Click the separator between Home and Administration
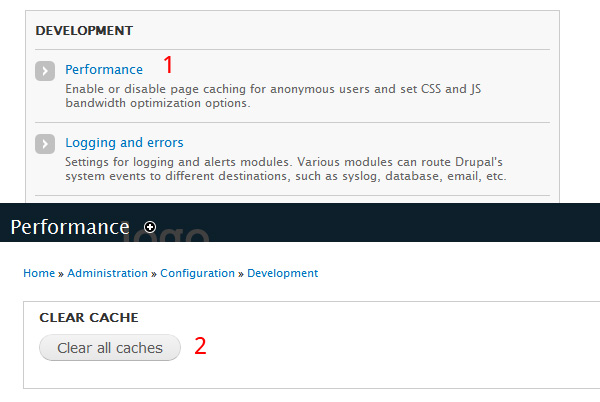 point(61,274)
